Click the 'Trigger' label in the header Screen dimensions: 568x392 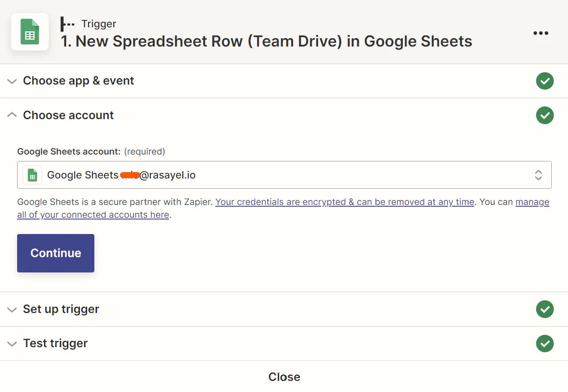(x=99, y=24)
